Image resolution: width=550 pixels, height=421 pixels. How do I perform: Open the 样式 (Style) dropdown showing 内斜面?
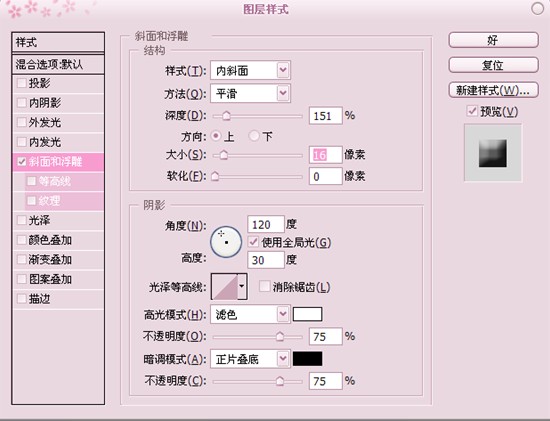pyautogui.click(x=250, y=70)
